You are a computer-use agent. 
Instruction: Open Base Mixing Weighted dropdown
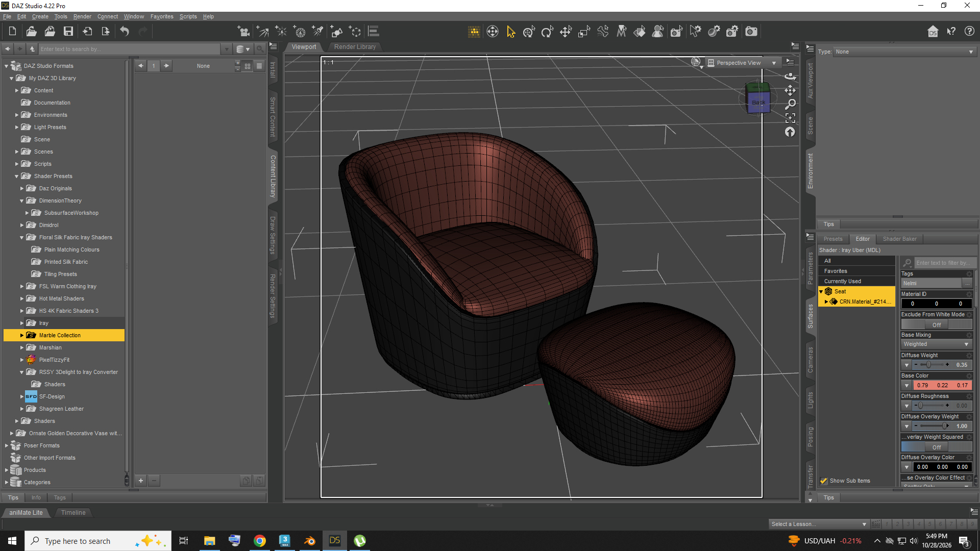tap(936, 344)
